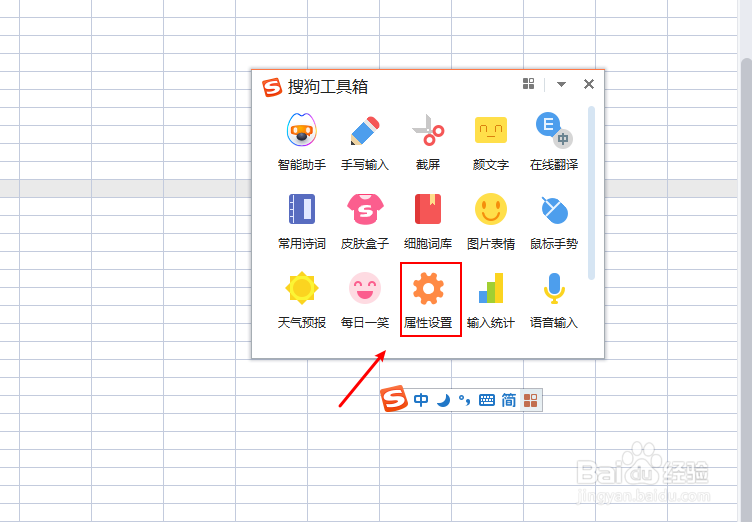Open 输入统计 input statistics chart
This screenshot has width=752, height=522.
[x=491, y=300]
